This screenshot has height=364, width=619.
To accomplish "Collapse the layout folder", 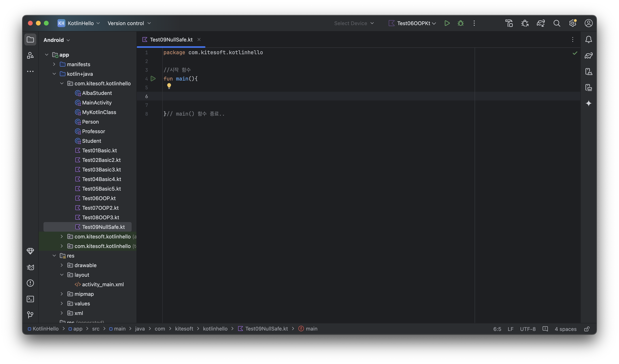I will [x=62, y=275].
